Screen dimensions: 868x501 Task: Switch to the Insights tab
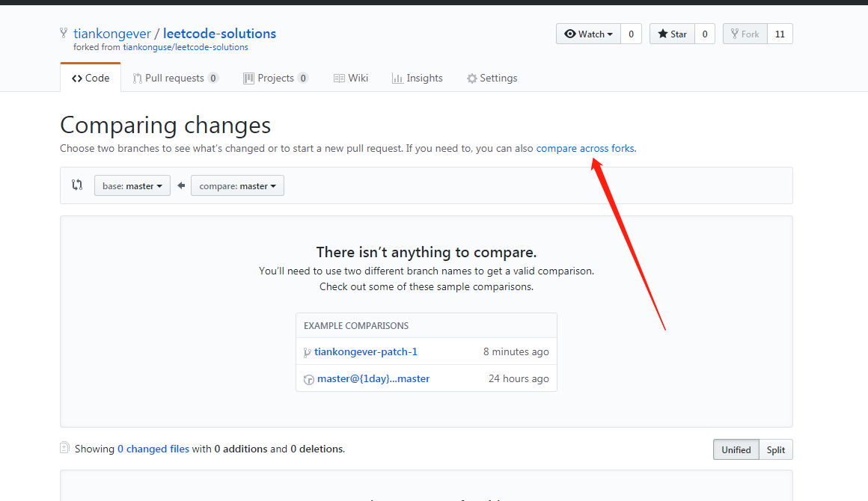[x=418, y=78]
